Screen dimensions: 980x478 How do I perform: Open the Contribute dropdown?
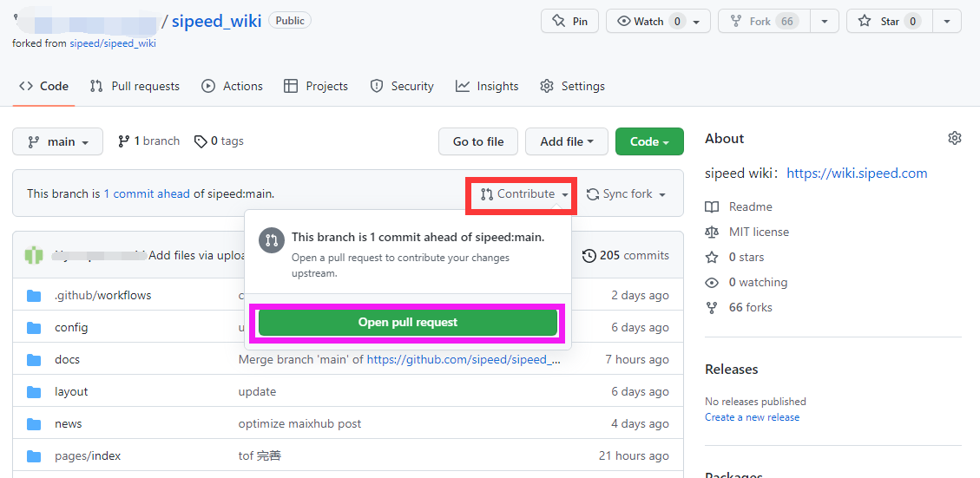(524, 194)
